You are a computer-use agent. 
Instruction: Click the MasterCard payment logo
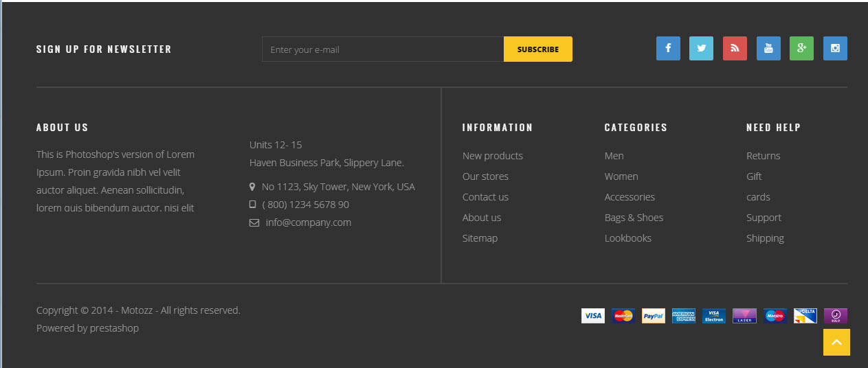point(623,316)
